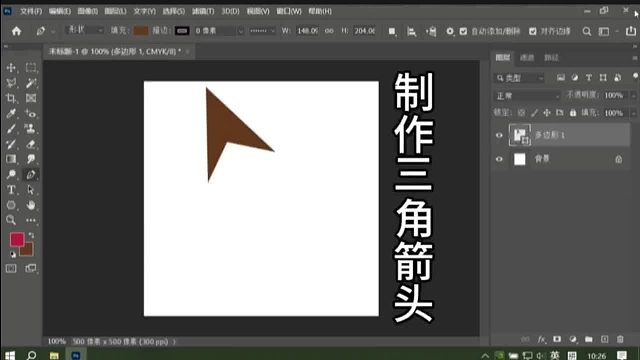
Task: Select the Dodge tool
Action: 11,175
